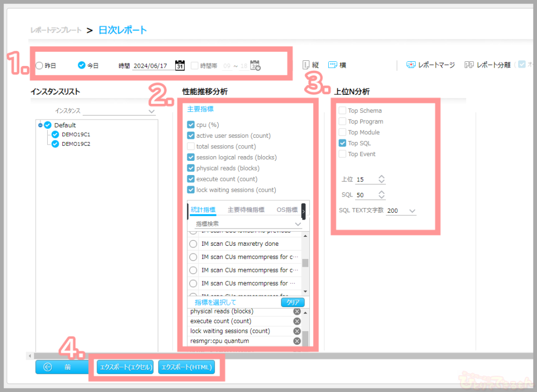
Task: Collapse the Default tree node
Action: point(40,125)
